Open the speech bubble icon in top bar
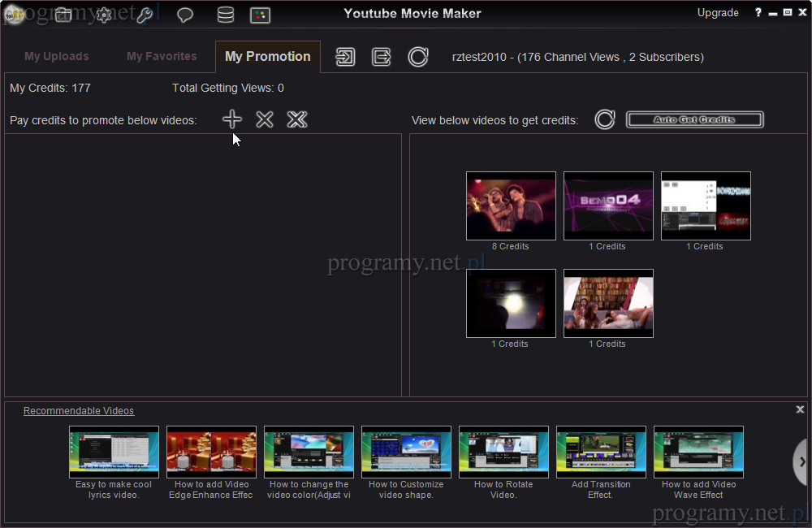Screen dimensions: 812x528 pos(185,15)
